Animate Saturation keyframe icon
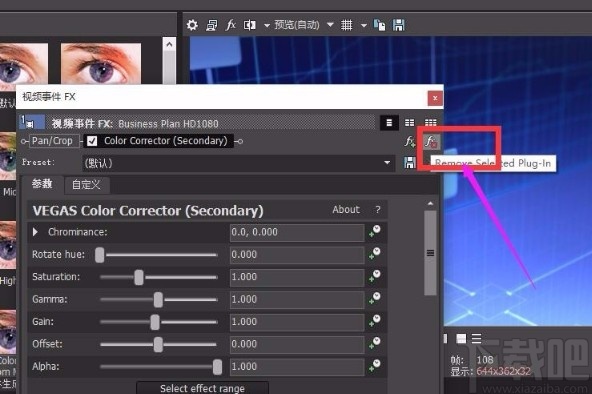This screenshot has height=394, width=592. click(375, 275)
